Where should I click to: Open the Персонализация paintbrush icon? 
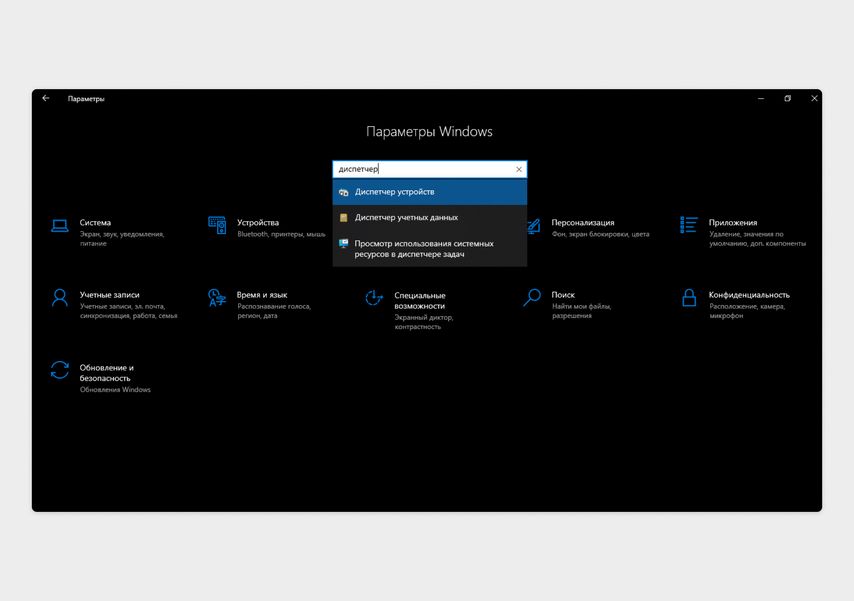point(533,226)
